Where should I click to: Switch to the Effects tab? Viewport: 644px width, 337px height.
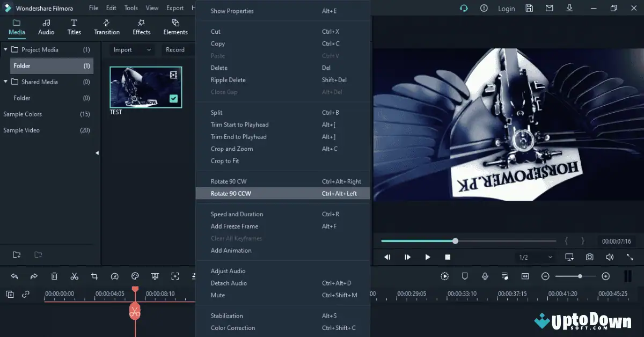141,27
